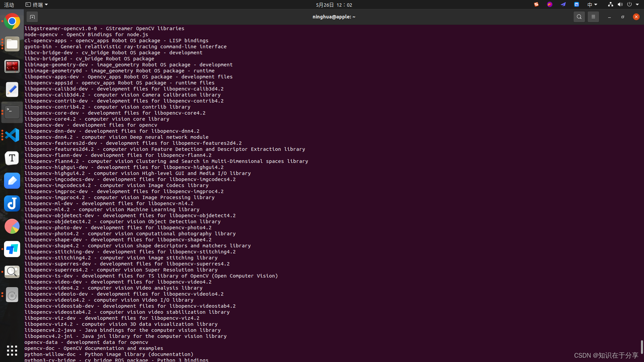The image size is (644, 362).
Task: Click the blue square tray icon
Action: pyautogui.click(x=577, y=5)
